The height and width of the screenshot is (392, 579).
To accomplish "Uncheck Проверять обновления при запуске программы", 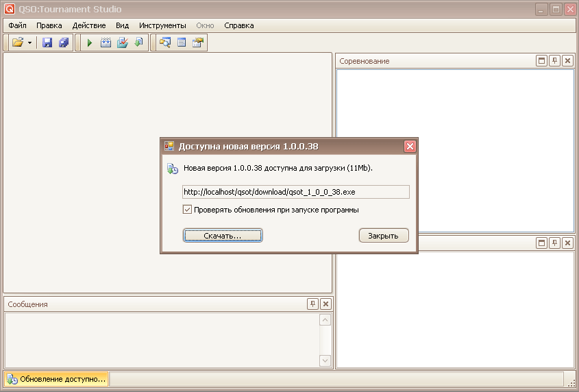I will [x=187, y=210].
